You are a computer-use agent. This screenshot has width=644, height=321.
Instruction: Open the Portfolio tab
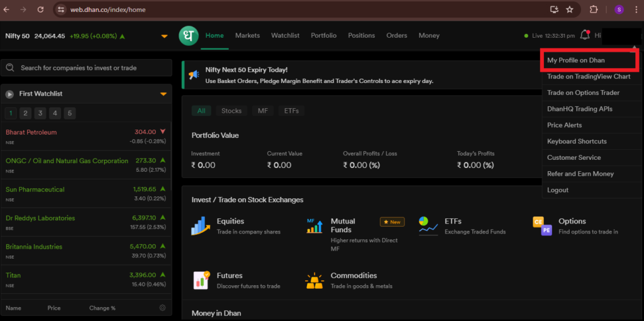[x=324, y=35]
